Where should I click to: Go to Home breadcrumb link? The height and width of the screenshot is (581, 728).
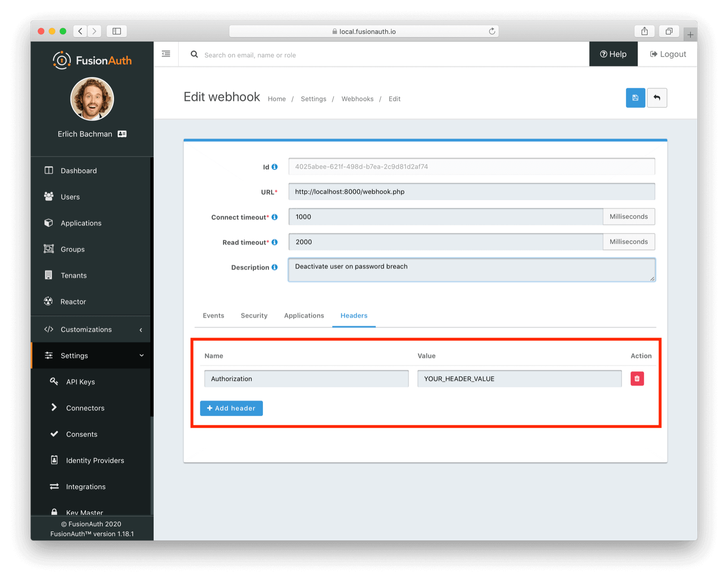pyautogui.click(x=277, y=99)
